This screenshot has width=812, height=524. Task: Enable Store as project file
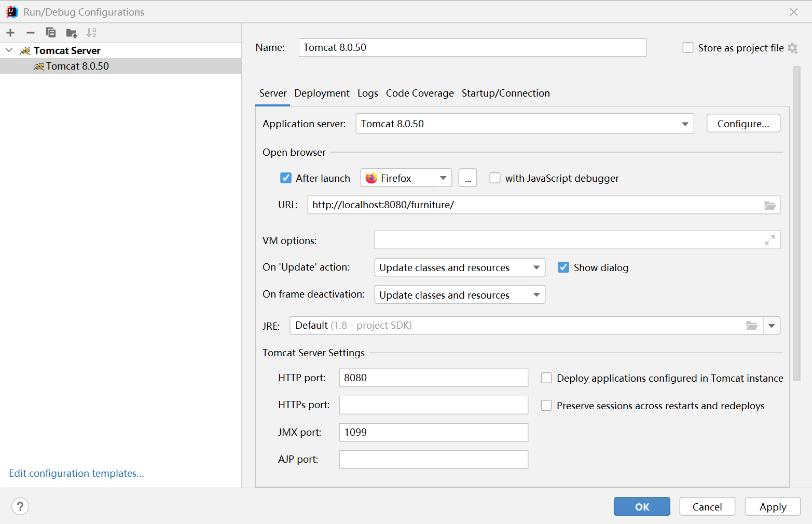click(x=688, y=48)
